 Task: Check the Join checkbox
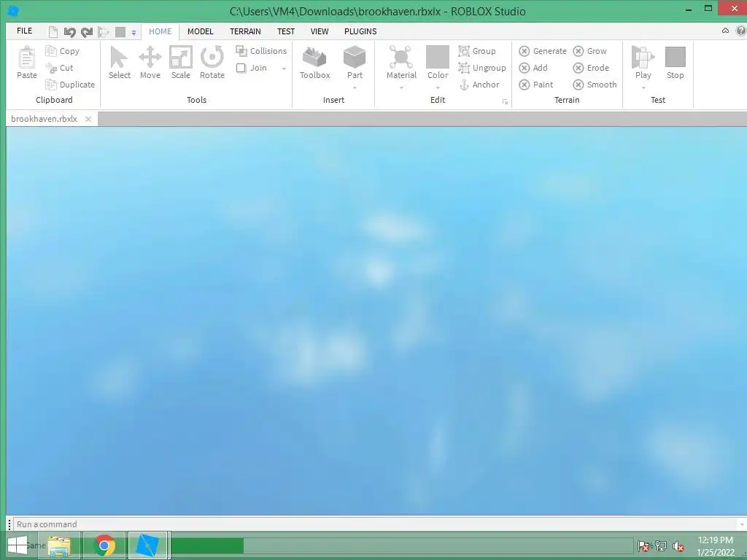tap(241, 68)
